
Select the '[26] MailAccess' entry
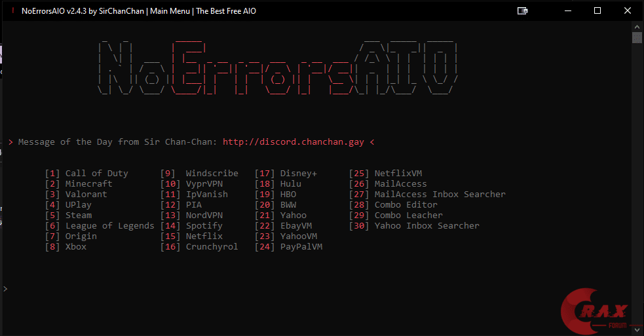(388, 183)
